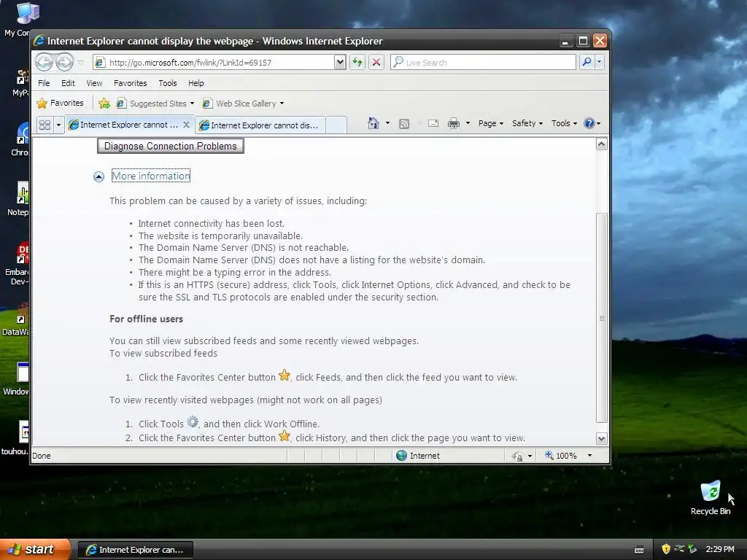747x560 pixels.
Task: Click the Print printer icon
Action: tap(454, 123)
